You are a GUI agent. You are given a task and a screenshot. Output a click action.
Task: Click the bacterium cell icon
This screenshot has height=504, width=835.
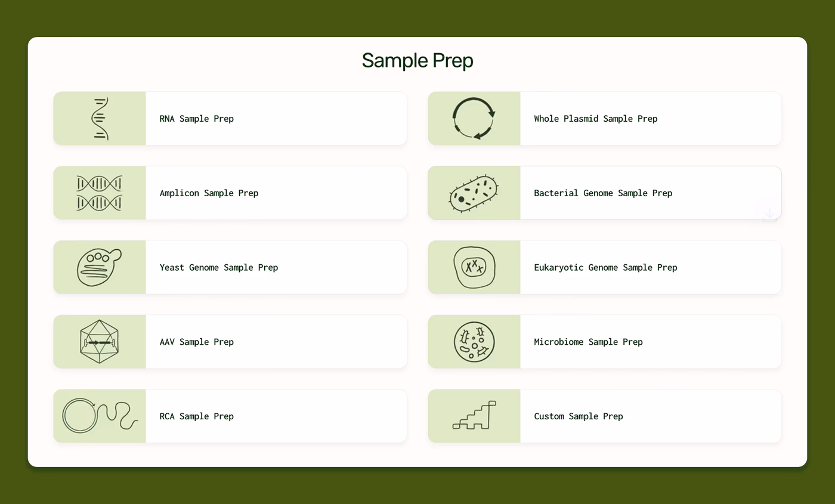point(473,193)
